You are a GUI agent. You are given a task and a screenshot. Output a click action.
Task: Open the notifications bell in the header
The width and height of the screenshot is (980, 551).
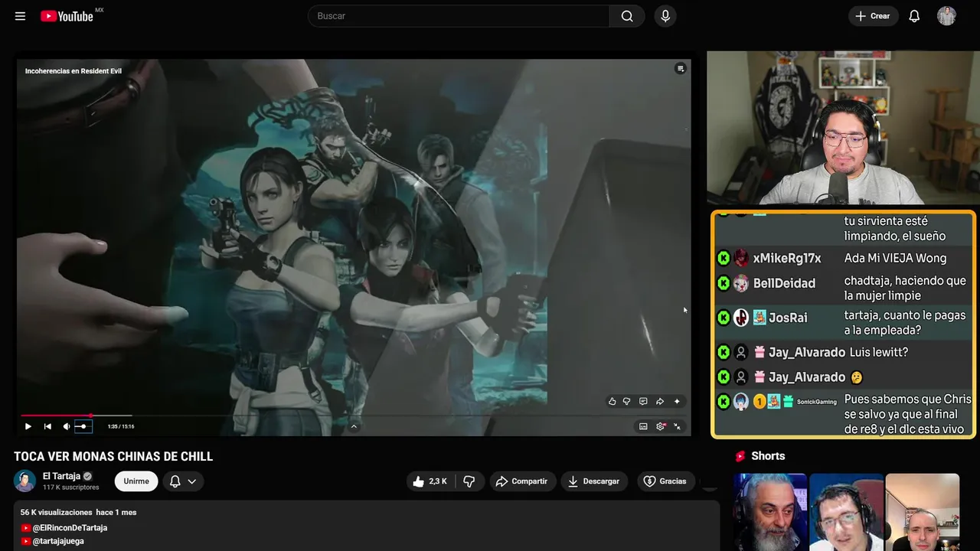tap(914, 16)
